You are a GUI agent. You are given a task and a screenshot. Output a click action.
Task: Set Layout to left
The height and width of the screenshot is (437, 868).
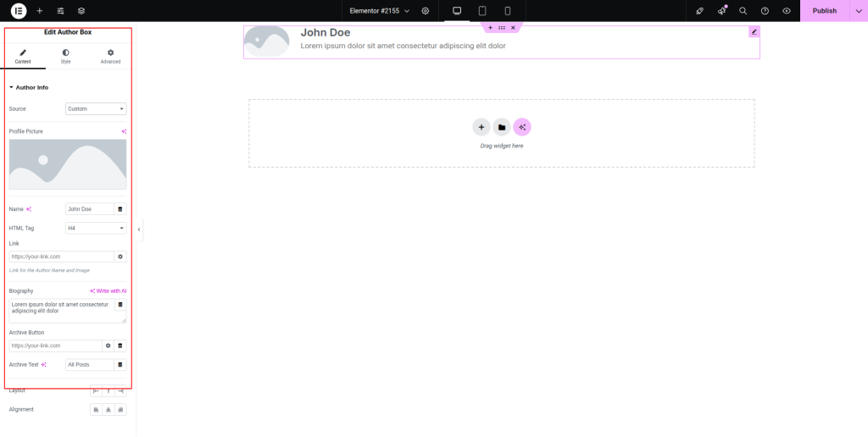[97, 390]
